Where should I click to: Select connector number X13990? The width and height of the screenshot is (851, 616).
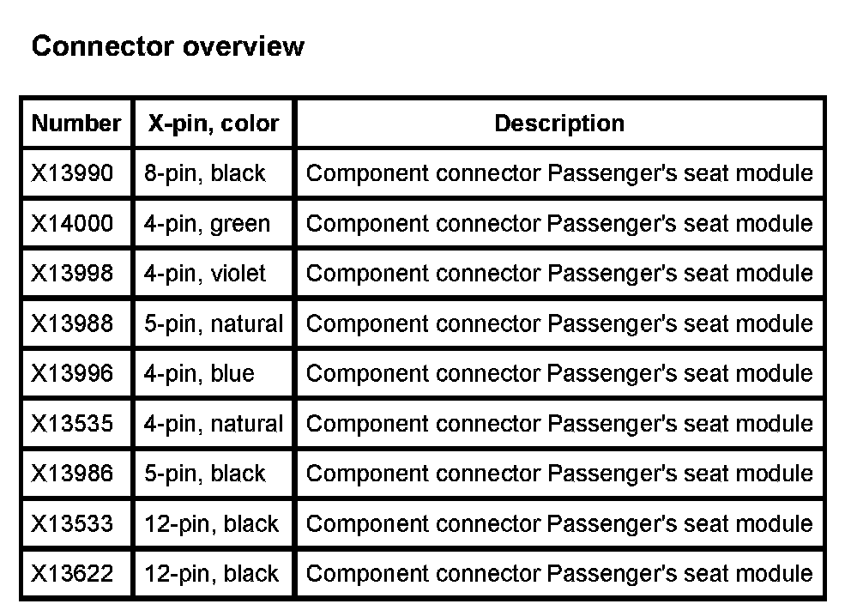tap(72, 173)
